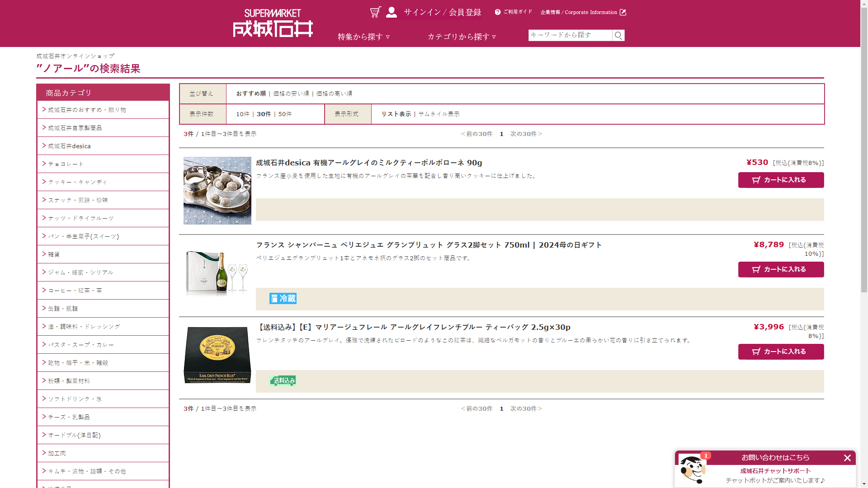The width and height of the screenshot is (868, 488).
Task: Expand the チョコレート category in sidebar
Action: pos(66,164)
